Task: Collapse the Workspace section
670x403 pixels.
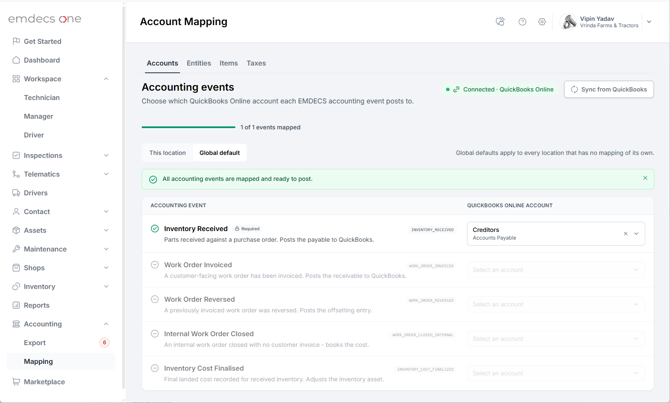Action: [x=106, y=79]
